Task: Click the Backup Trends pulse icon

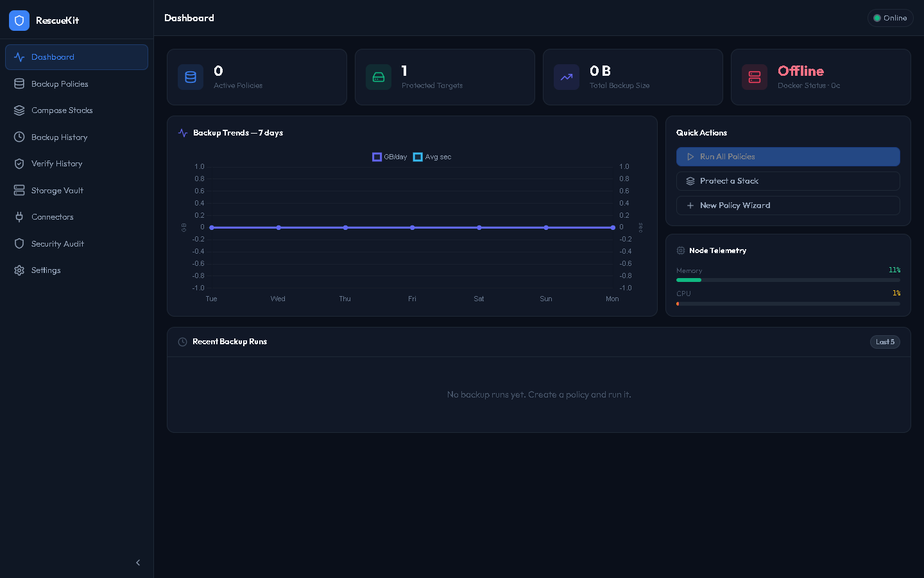Action: pyautogui.click(x=183, y=133)
